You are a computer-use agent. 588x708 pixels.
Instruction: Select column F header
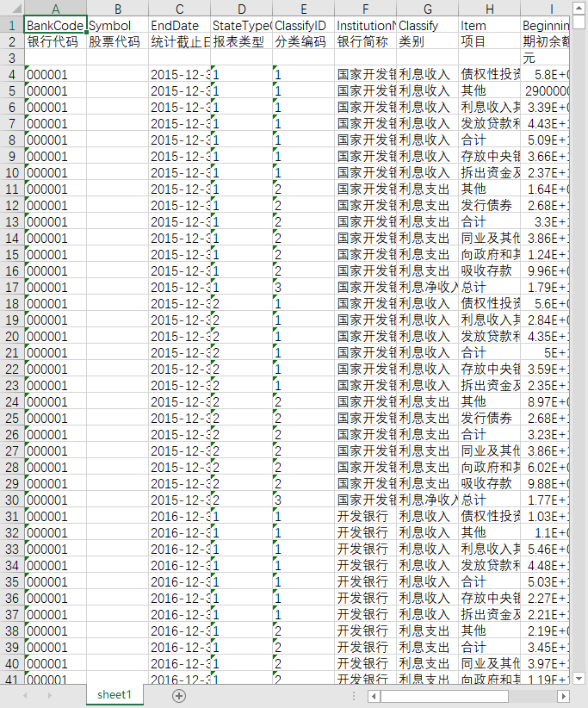(365, 9)
